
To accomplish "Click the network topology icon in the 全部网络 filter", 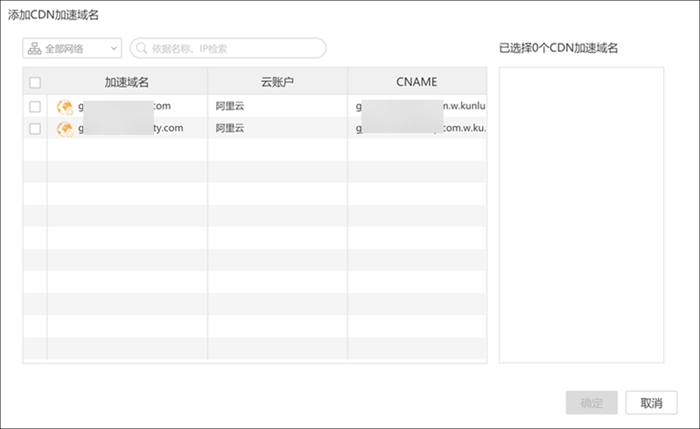I will (x=34, y=48).
